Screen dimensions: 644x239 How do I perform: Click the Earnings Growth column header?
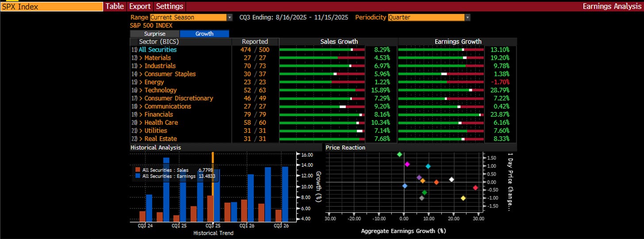[457, 42]
